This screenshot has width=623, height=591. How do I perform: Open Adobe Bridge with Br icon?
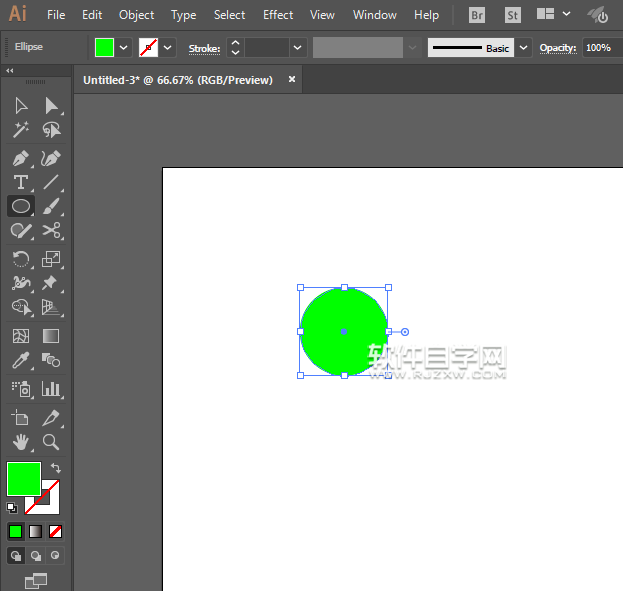pos(477,15)
